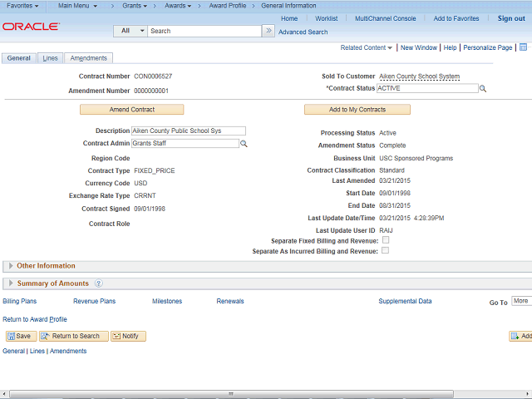The image size is (532, 399).
Task: Open the Renewals link
Action: tap(230, 301)
